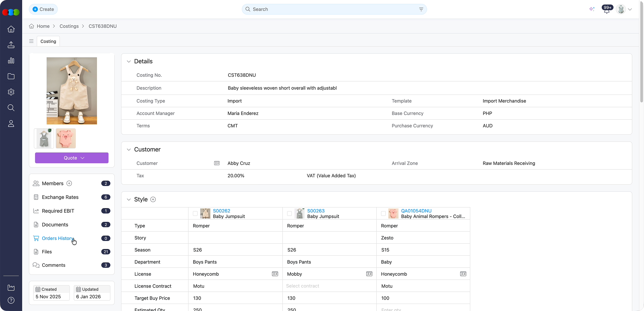The width and height of the screenshot is (644, 311).
Task: Click the Create button
Action: [x=43, y=9]
